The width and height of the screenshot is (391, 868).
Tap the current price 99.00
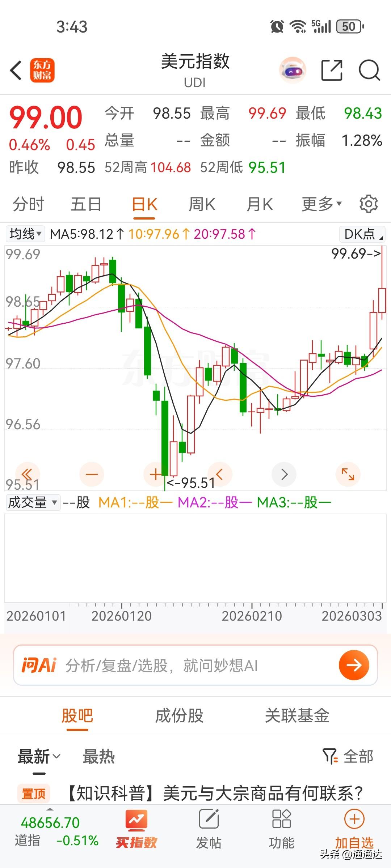click(46, 117)
